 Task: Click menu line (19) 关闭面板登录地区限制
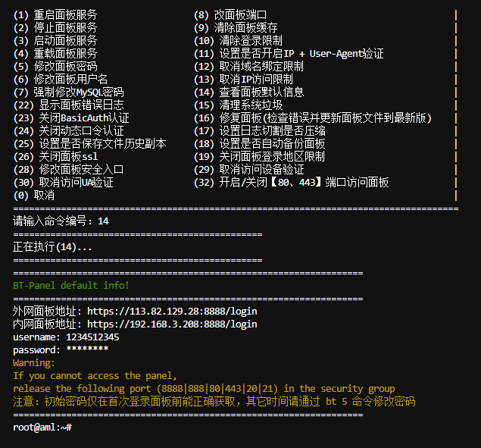point(259,157)
